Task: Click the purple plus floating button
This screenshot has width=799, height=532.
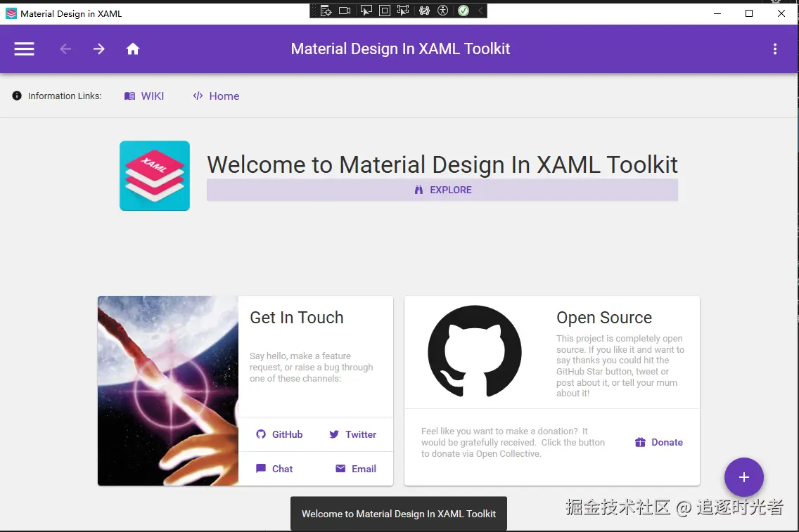Action: tap(744, 477)
